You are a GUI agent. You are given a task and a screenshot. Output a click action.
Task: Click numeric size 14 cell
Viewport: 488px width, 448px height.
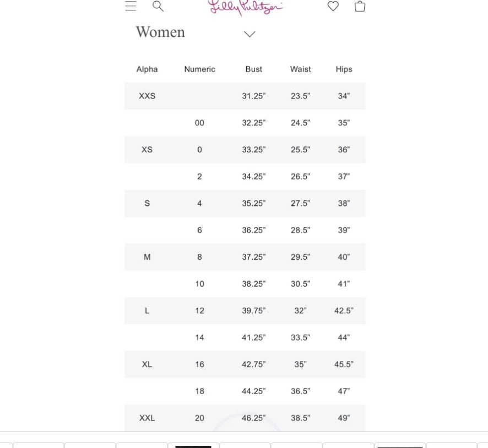199,337
